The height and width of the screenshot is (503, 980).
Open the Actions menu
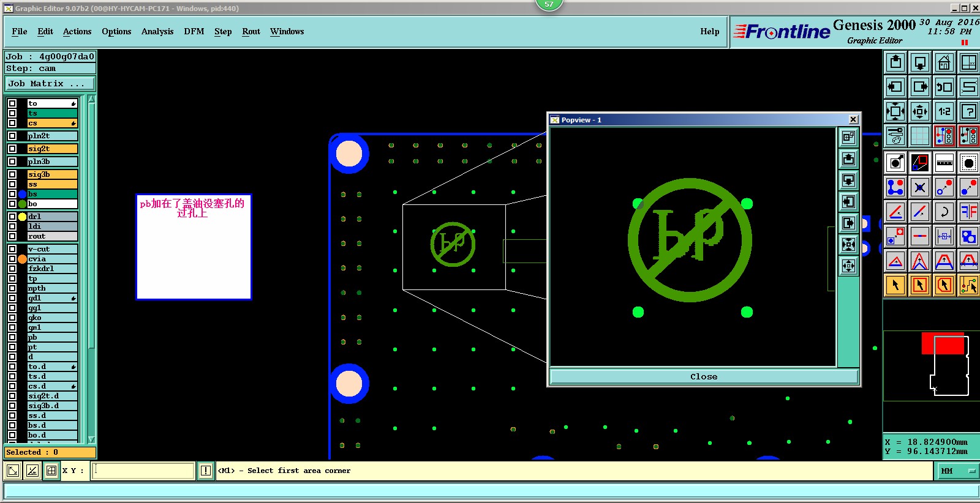pyautogui.click(x=77, y=32)
